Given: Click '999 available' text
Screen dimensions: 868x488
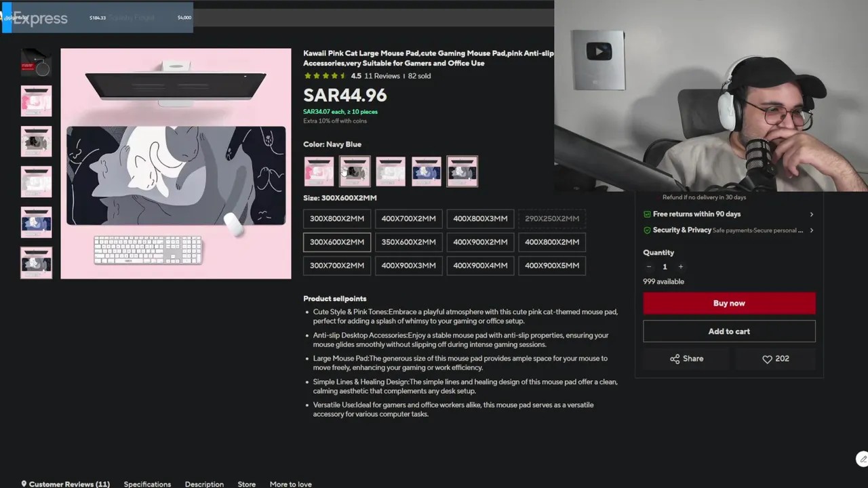Looking at the screenshot, I should point(663,281).
